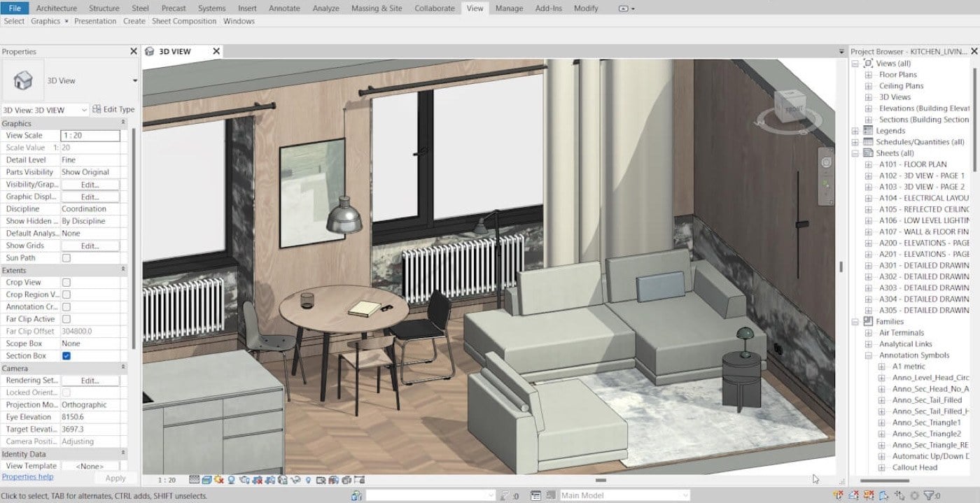Screen dimensions: 980x503
Task: Enable the Sun Path checkbox
Action: pyautogui.click(x=66, y=258)
